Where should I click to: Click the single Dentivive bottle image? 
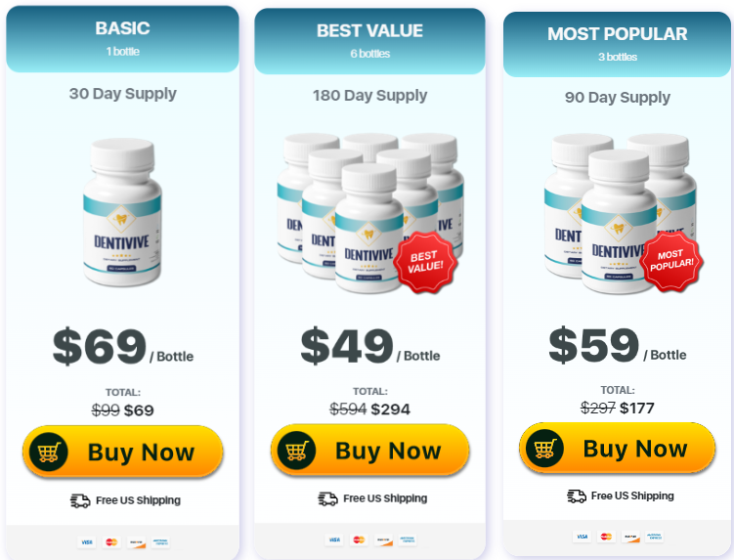point(122,212)
